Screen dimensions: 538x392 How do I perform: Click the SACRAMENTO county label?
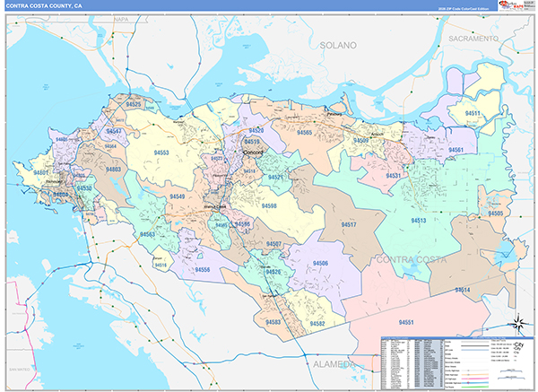coord(473,39)
